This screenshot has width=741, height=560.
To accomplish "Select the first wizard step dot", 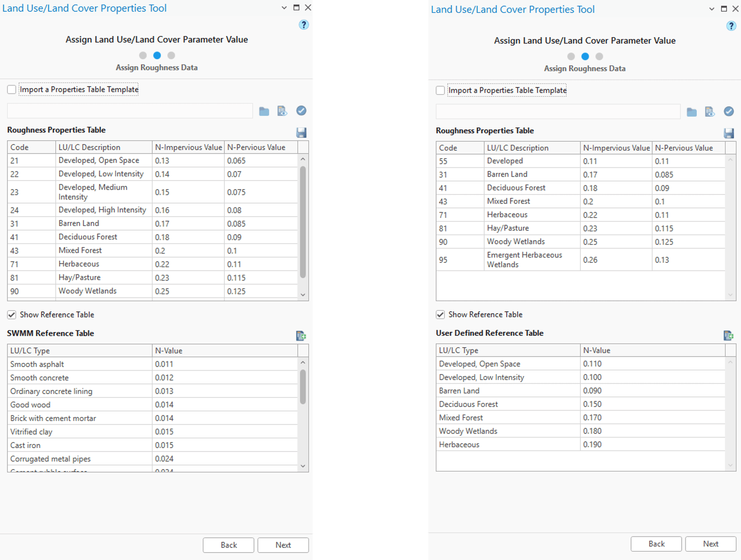I will tap(143, 55).
